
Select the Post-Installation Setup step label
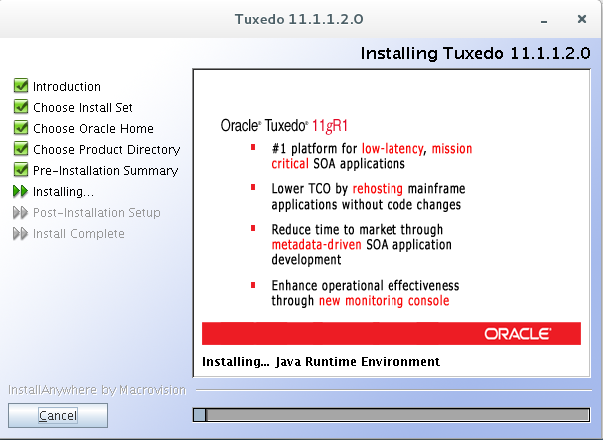97,213
